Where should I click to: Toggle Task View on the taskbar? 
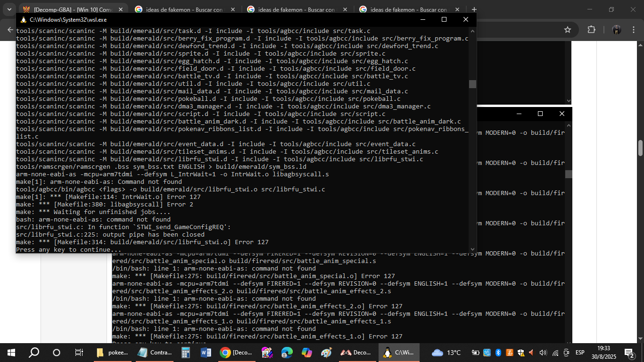(x=79, y=353)
